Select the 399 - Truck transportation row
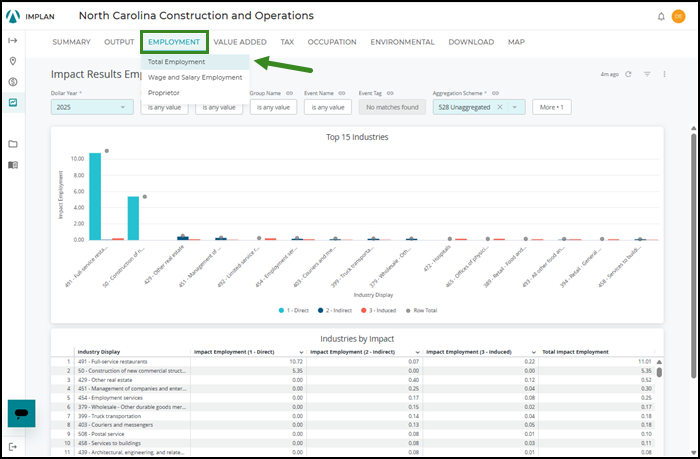This screenshot has width=700, height=459. (353, 416)
